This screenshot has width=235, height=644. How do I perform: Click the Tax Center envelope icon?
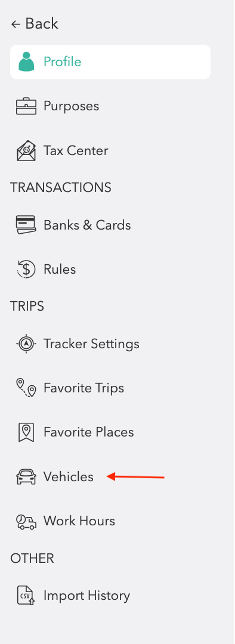pyautogui.click(x=26, y=151)
